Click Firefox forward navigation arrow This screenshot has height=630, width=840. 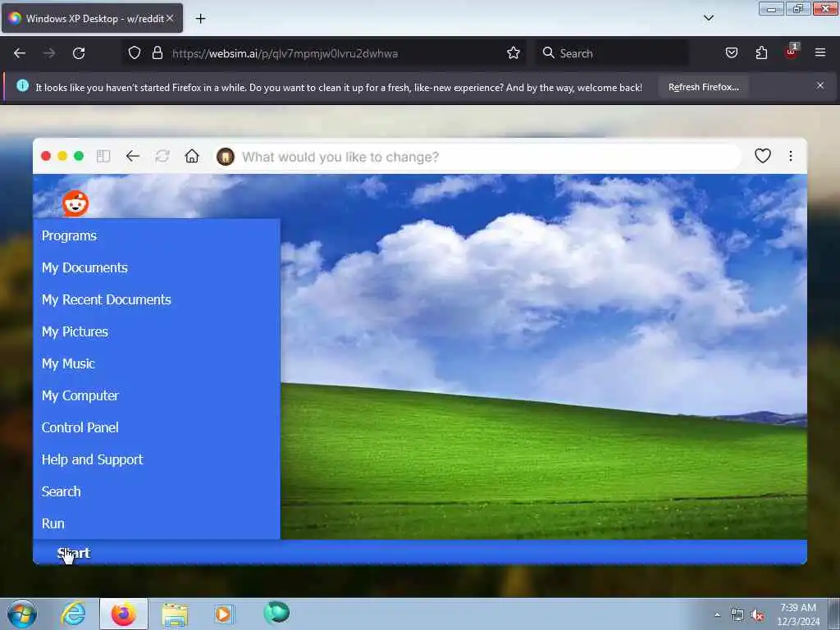pyautogui.click(x=49, y=53)
